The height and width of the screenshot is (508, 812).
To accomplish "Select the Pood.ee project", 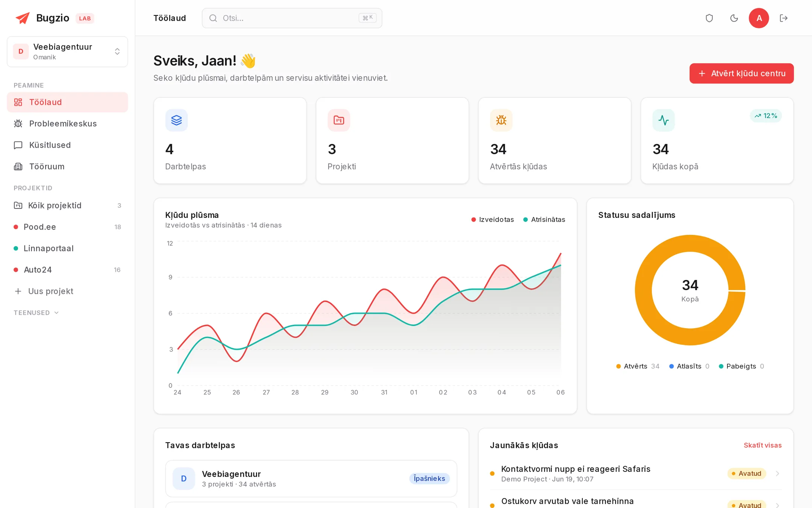I will click(67, 227).
